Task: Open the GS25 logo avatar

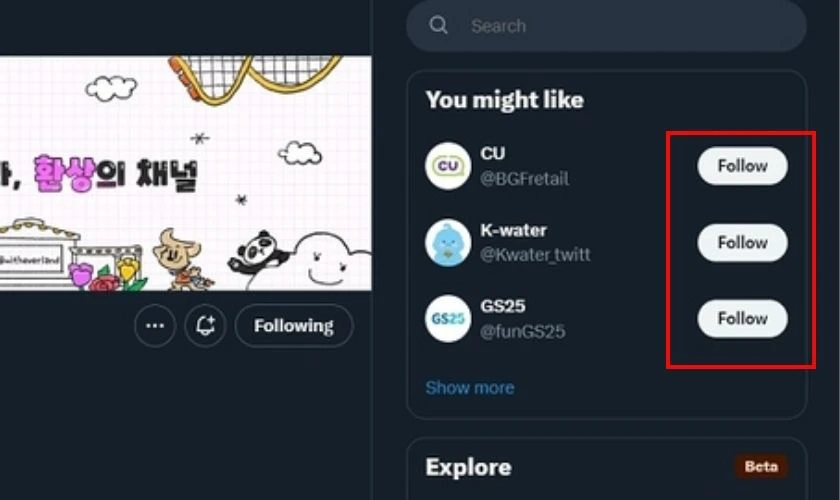Action: (x=448, y=318)
